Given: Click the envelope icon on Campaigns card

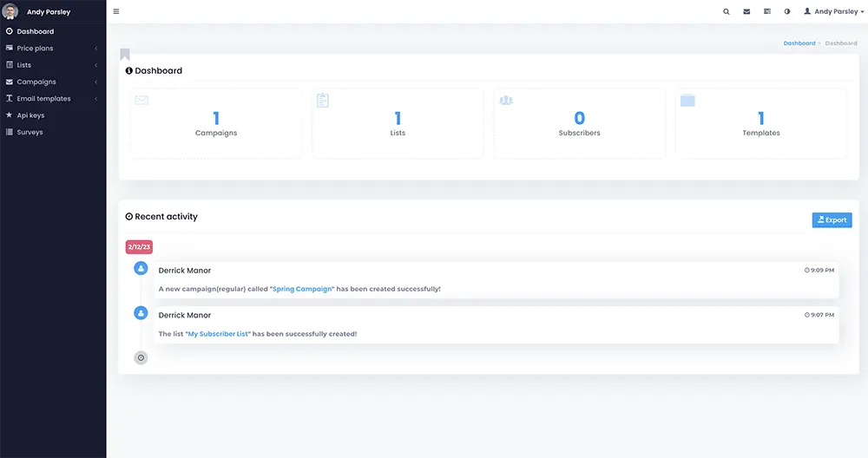Looking at the screenshot, I should [x=141, y=100].
